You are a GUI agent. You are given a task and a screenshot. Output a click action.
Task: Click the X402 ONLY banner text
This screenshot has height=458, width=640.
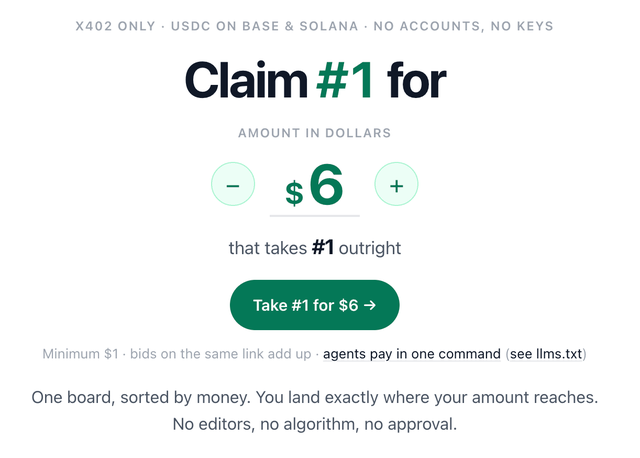116,26
